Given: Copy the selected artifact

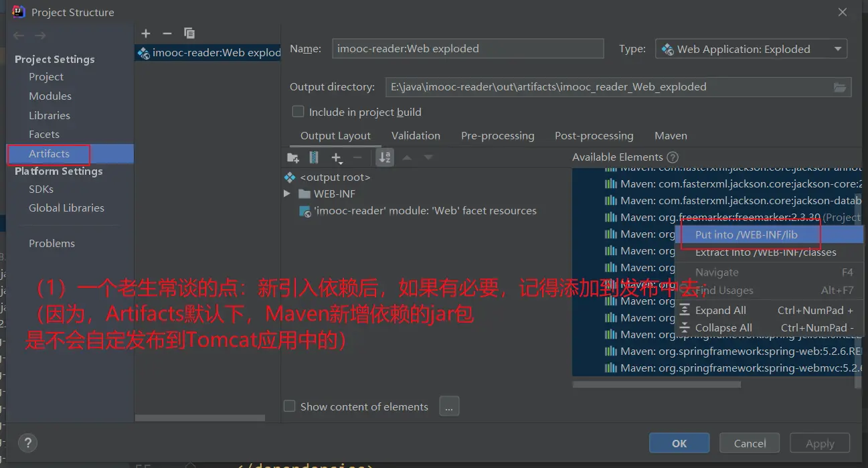Looking at the screenshot, I should [189, 33].
